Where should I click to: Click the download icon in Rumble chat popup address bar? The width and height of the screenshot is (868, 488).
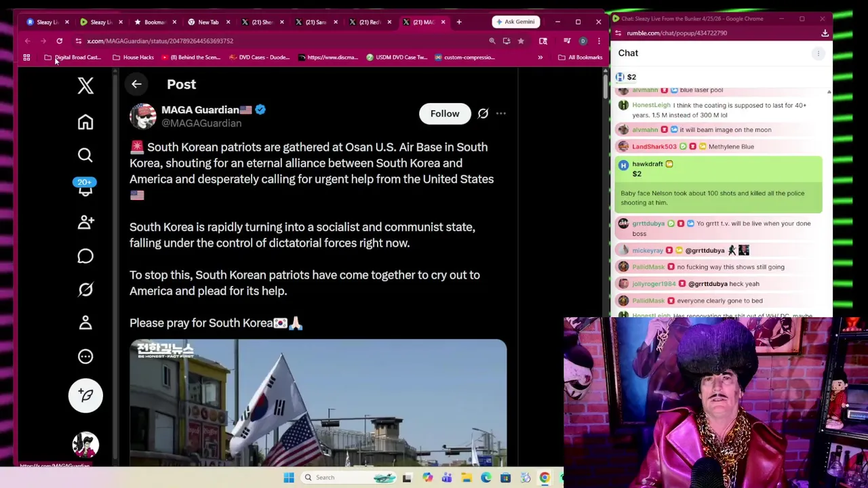pyautogui.click(x=825, y=33)
